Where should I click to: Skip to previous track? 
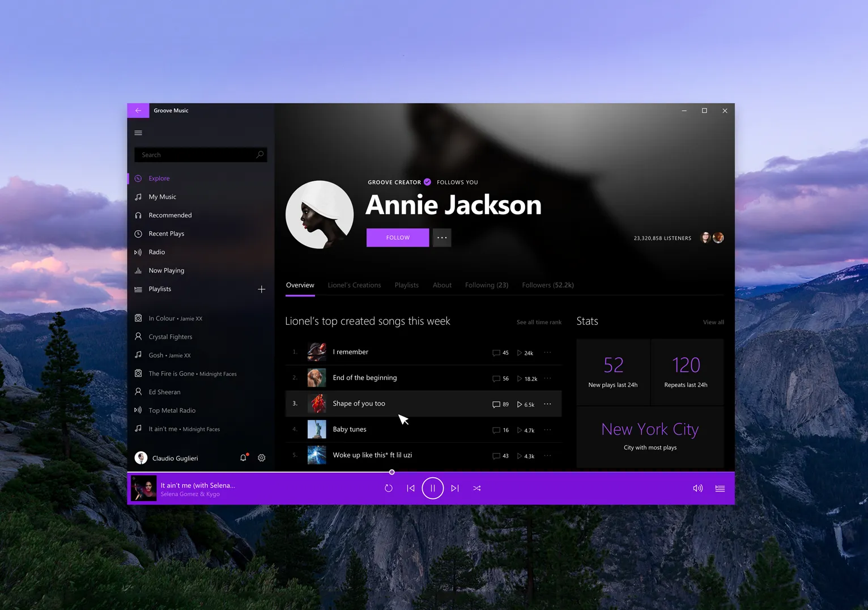[411, 488]
